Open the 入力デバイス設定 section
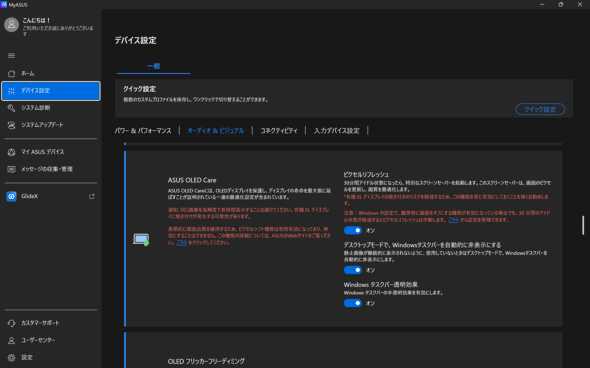Viewport: 590px width, 368px height. (x=337, y=131)
